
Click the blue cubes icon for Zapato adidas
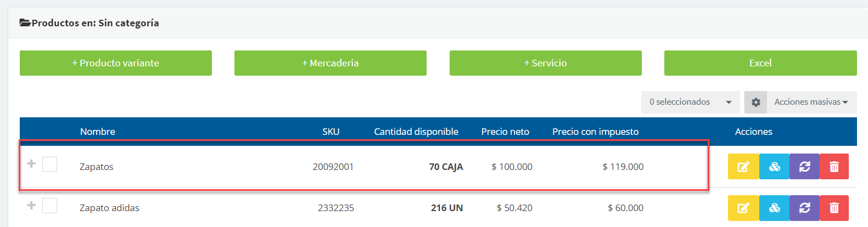point(774,208)
